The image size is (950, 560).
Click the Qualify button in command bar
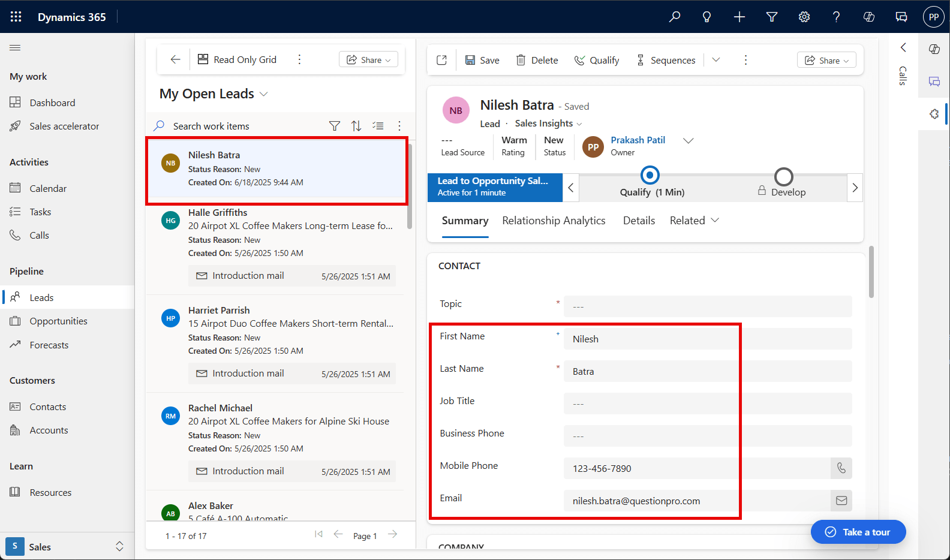(597, 60)
